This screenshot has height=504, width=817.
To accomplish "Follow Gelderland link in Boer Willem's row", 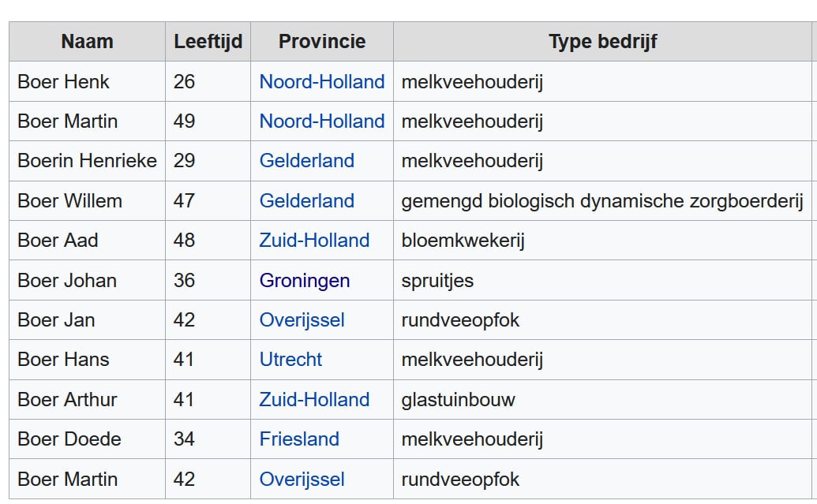I will pos(306,201).
